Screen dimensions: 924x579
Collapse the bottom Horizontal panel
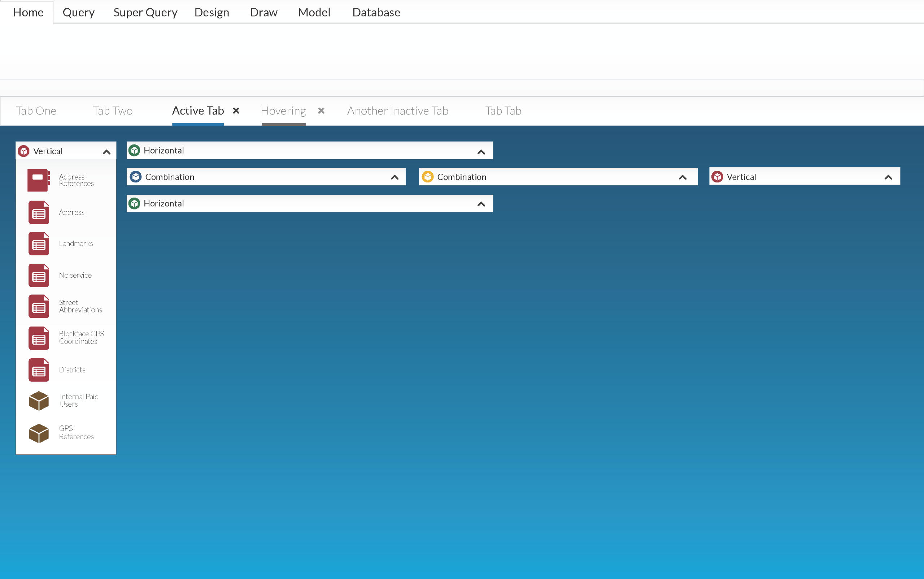481,204
